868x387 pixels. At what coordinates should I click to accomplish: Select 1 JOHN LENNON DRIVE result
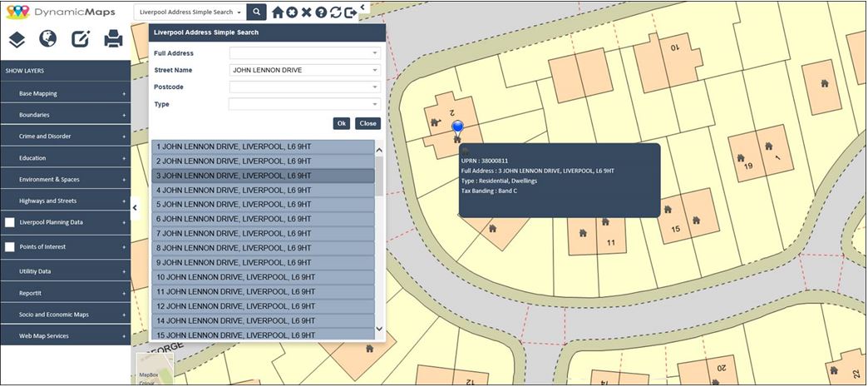(x=263, y=147)
